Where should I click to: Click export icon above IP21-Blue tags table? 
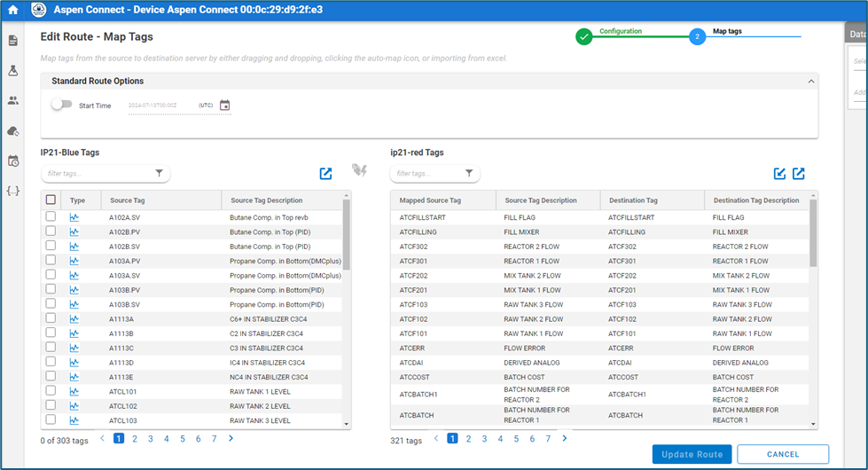325,174
